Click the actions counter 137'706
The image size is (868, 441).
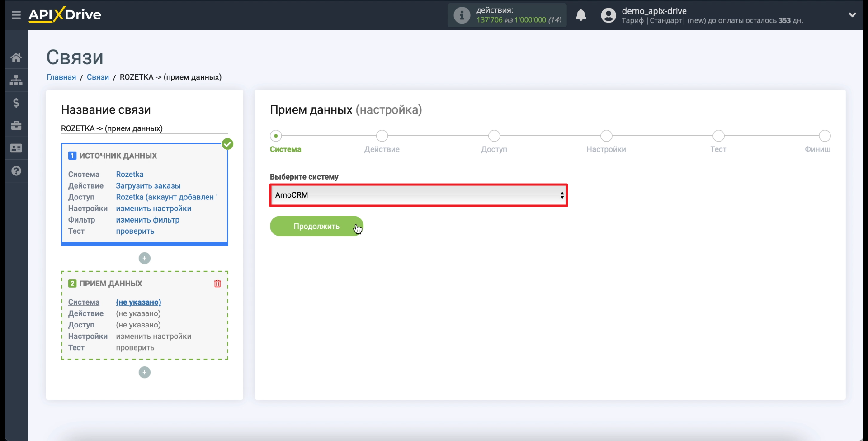(x=489, y=20)
